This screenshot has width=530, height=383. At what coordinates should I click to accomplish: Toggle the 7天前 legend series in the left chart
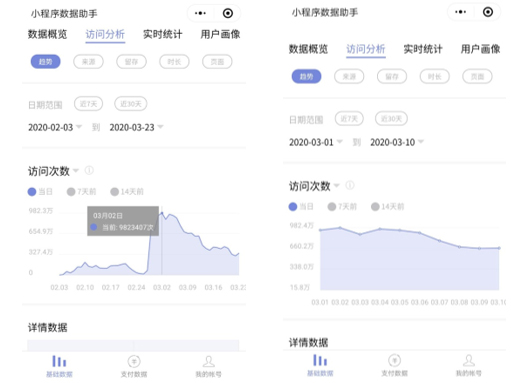point(81,192)
